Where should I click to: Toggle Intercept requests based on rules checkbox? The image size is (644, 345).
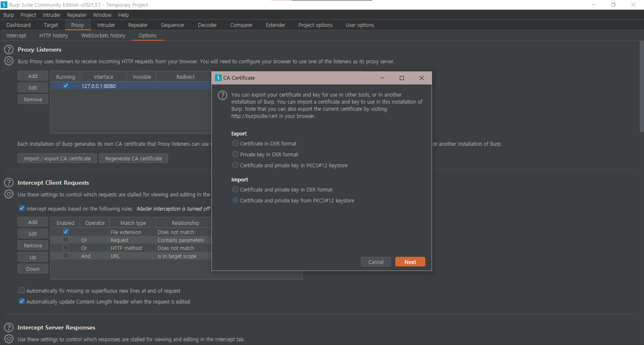tap(22, 208)
